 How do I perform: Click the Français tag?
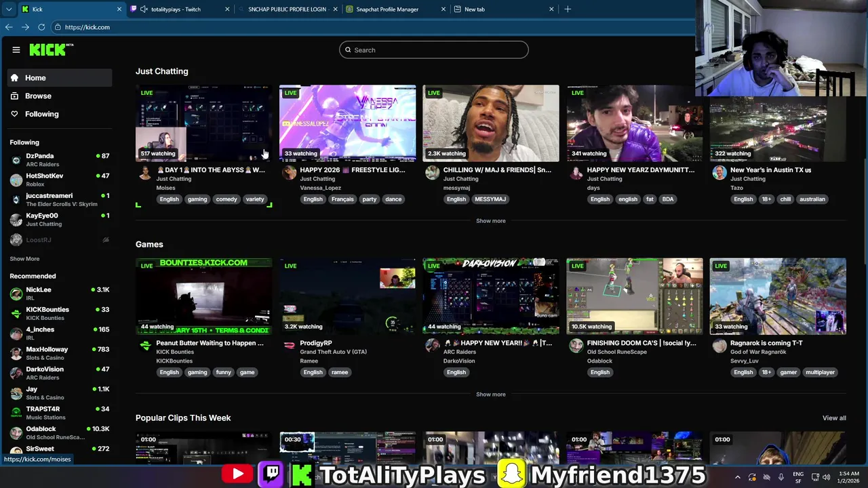coord(342,199)
